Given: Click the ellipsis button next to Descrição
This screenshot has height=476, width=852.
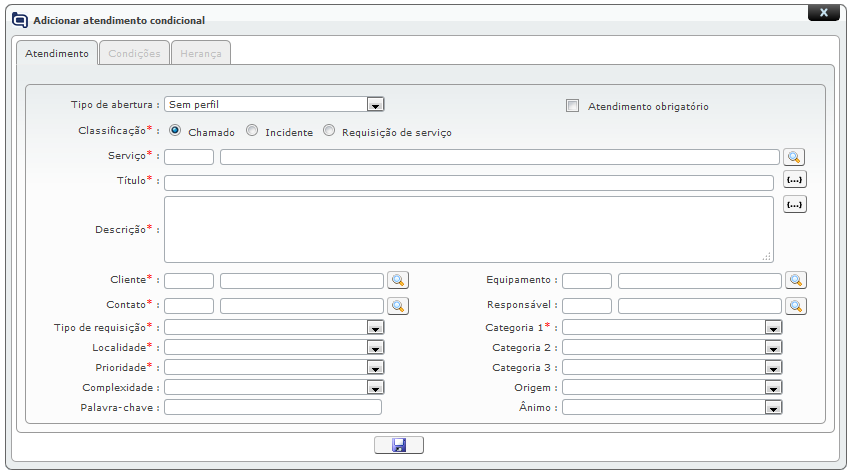Looking at the screenshot, I should [795, 204].
